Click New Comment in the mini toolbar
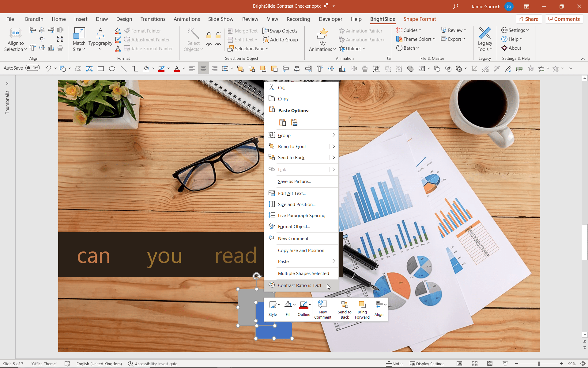The width and height of the screenshot is (588, 368). click(322, 310)
